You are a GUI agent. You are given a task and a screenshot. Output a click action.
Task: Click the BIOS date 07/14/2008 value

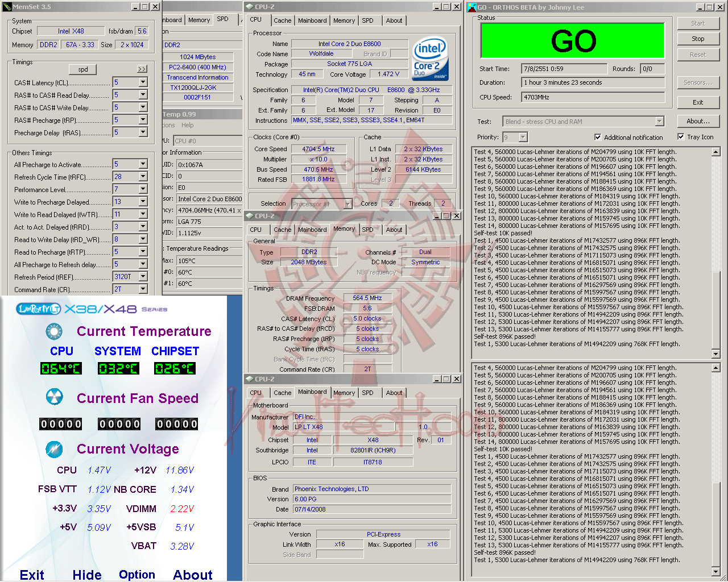pos(372,509)
